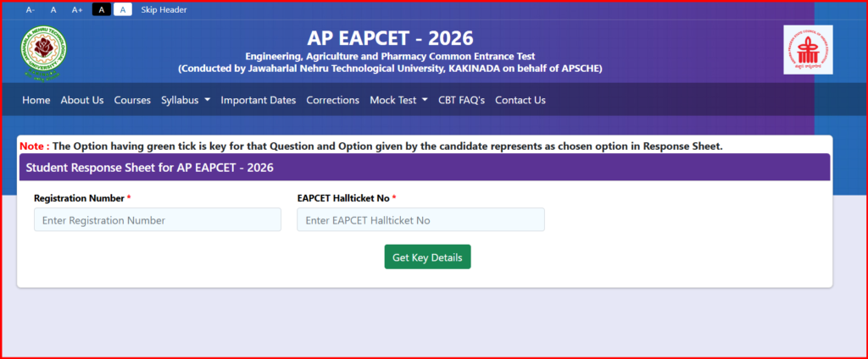Click the Get Key Details button

427,257
